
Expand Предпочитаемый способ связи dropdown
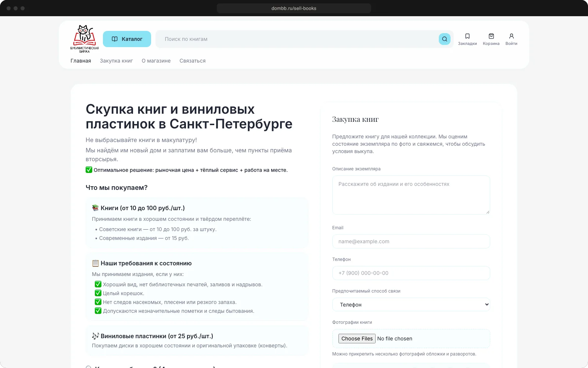click(x=411, y=305)
